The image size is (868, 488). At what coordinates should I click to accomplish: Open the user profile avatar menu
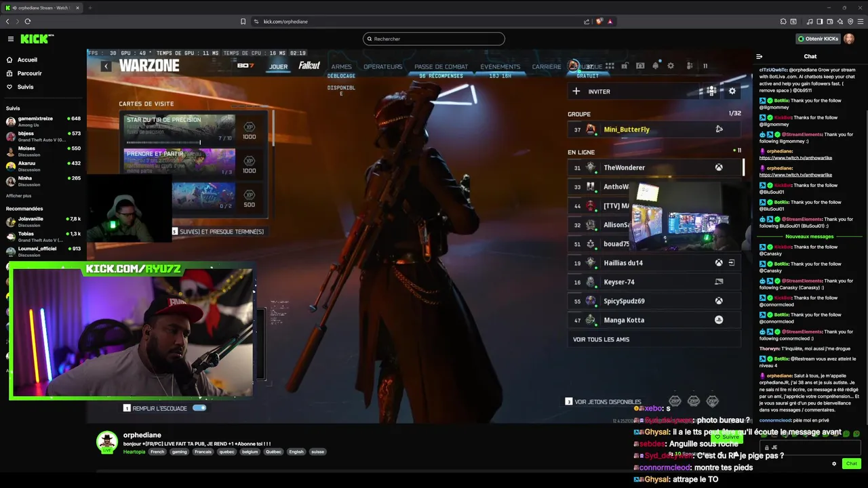(x=849, y=39)
